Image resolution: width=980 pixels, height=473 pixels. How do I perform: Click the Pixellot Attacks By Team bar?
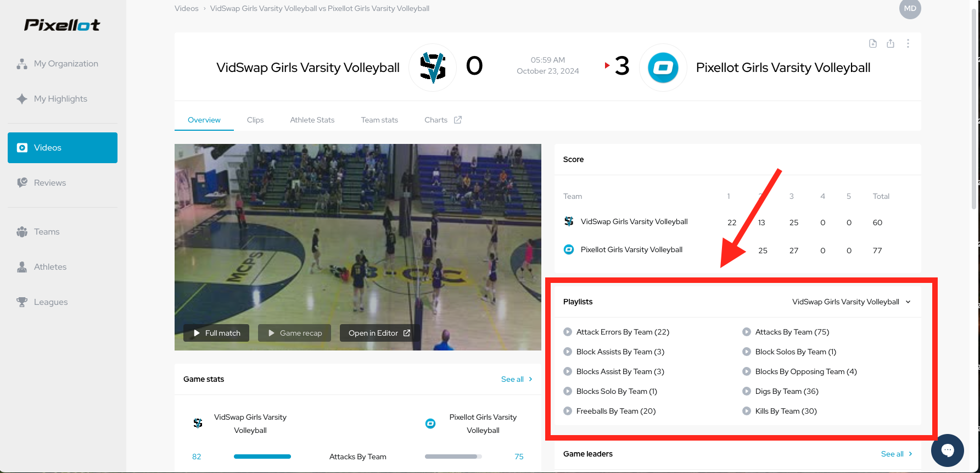click(x=453, y=457)
